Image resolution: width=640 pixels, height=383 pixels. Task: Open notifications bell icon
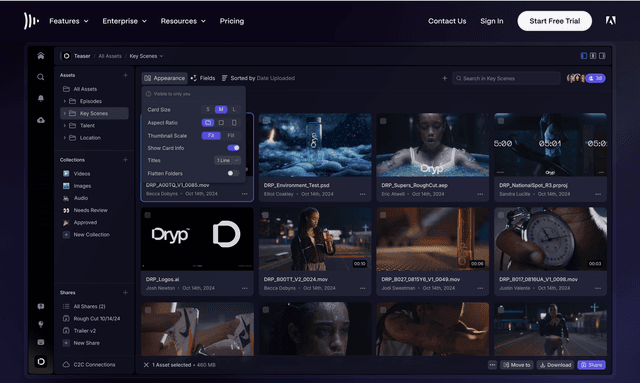(41, 98)
